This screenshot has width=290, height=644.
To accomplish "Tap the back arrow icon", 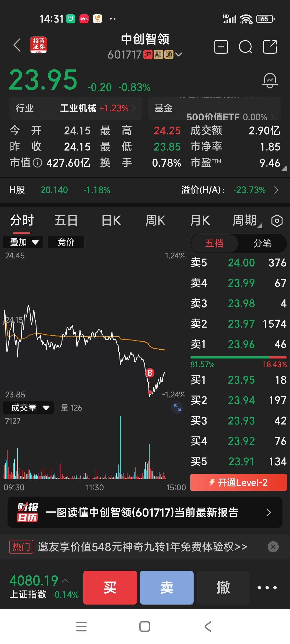I will point(17,45).
